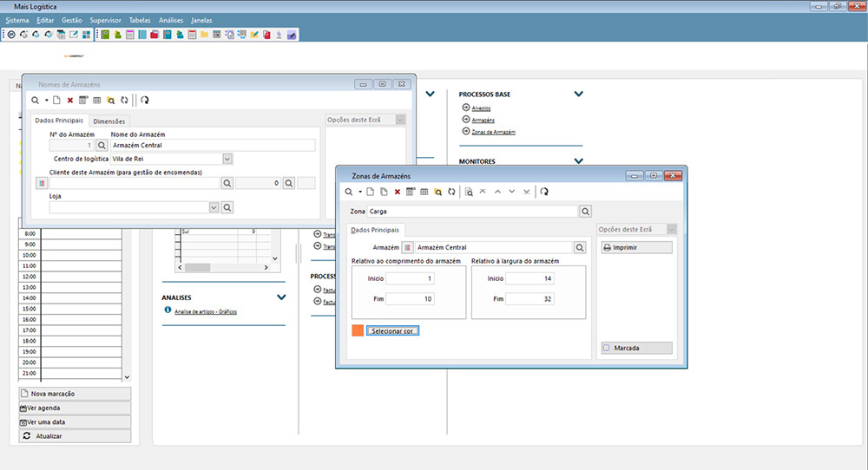
Task: Click refresh arrows icon in Nomes de Armazéns toolbar
Action: 124,100
